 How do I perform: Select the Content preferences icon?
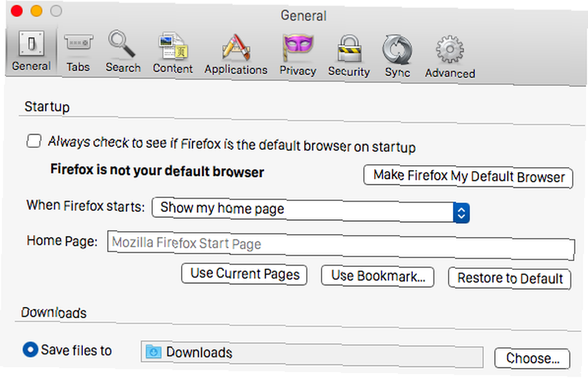click(173, 46)
